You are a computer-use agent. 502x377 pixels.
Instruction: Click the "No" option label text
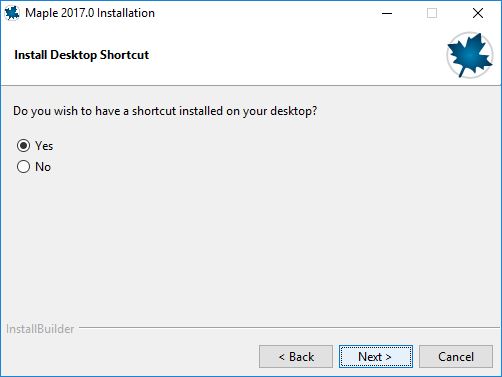coord(43,167)
